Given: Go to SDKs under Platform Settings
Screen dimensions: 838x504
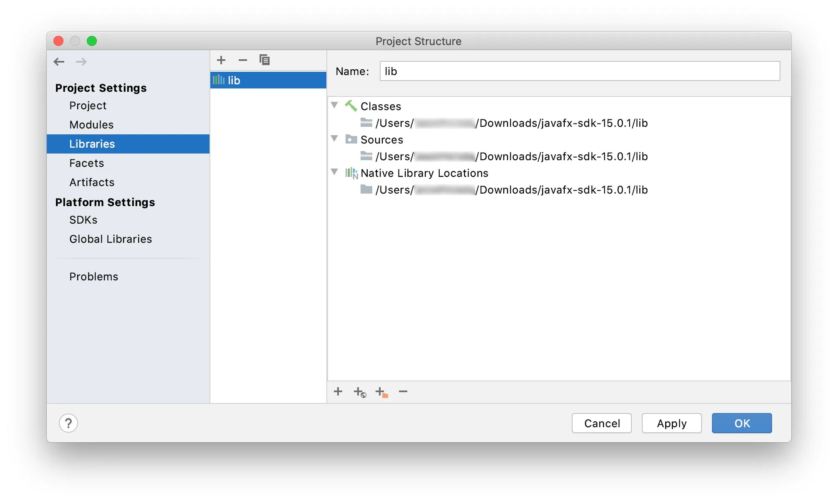Looking at the screenshot, I should (x=83, y=220).
